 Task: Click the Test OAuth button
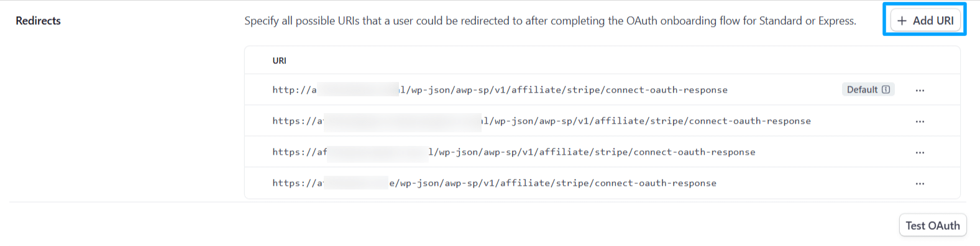(x=932, y=225)
